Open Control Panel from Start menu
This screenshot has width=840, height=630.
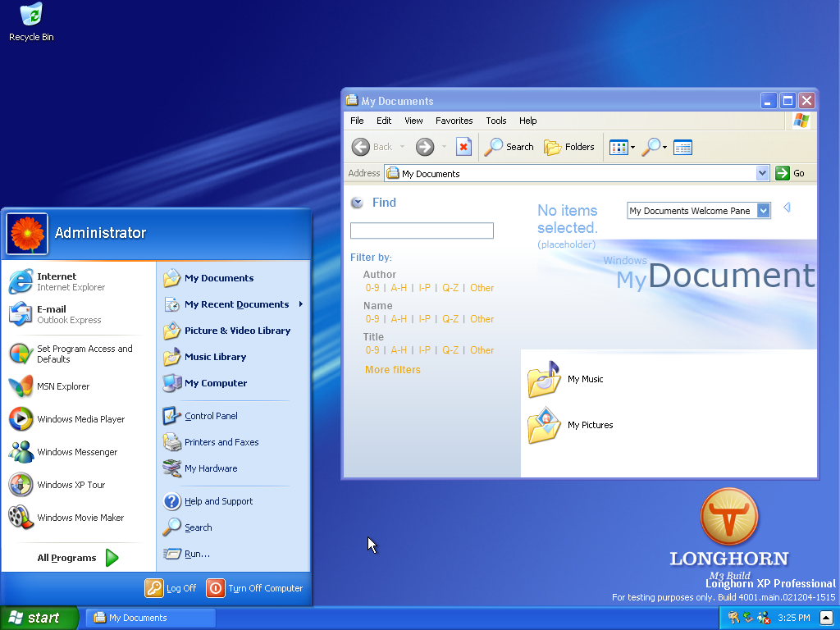(x=210, y=416)
